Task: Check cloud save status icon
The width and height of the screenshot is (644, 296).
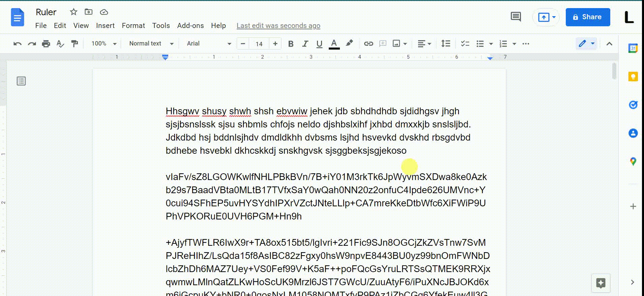Action: tap(104, 12)
